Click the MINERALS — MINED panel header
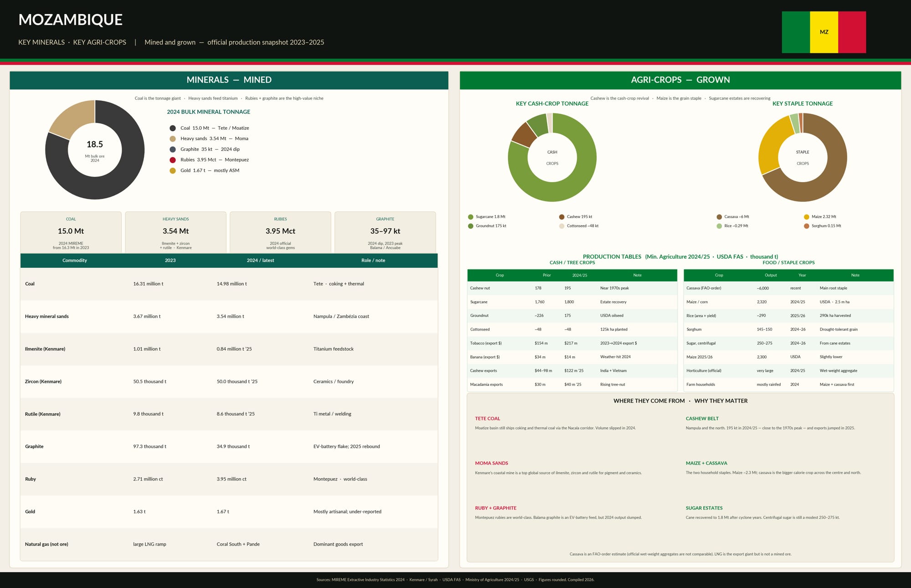Screen dimensions: 911x588 click(x=229, y=80)
